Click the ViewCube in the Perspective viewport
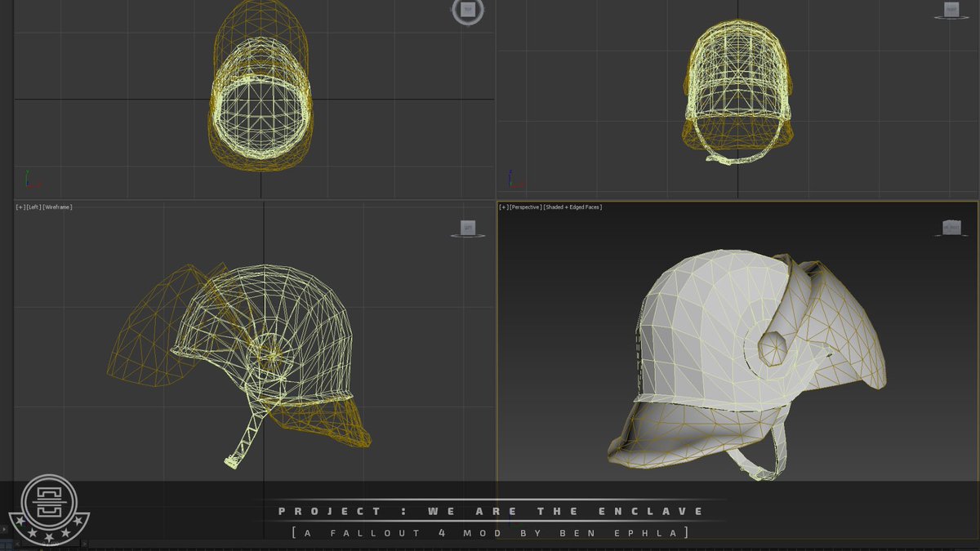Screen dimensions: 980x551 pyautogui.click(x=951, y=228)
